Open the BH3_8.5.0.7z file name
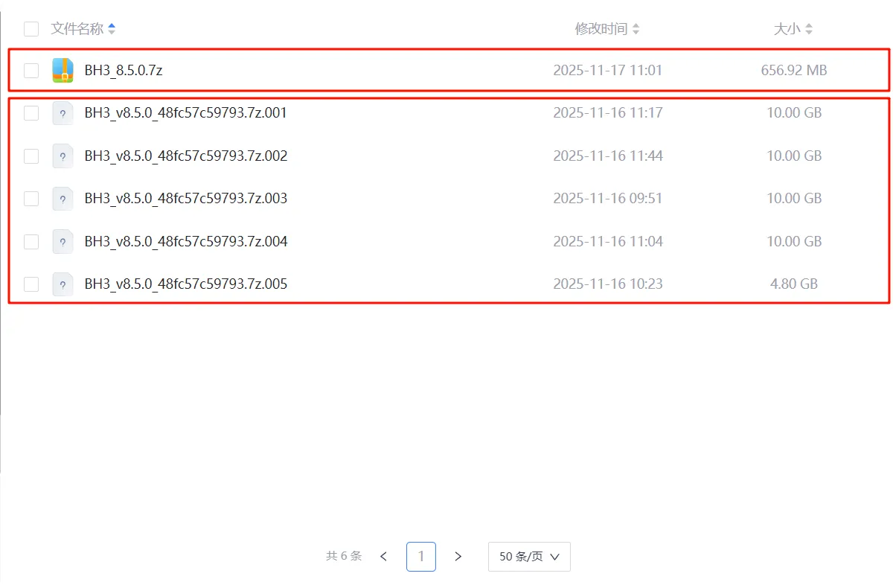 pos(124,71)
